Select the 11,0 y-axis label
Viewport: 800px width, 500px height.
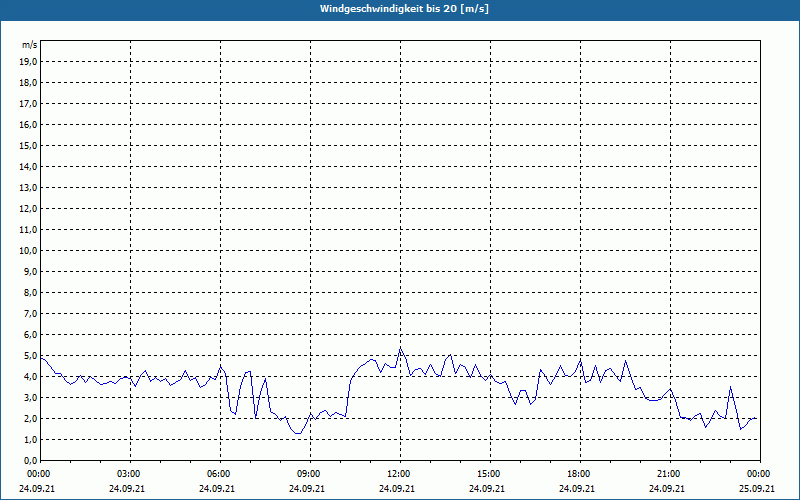[x=29, y=230]
